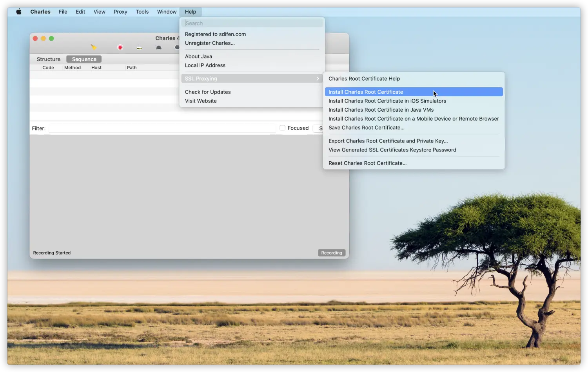Close the open Help menu

191,12
